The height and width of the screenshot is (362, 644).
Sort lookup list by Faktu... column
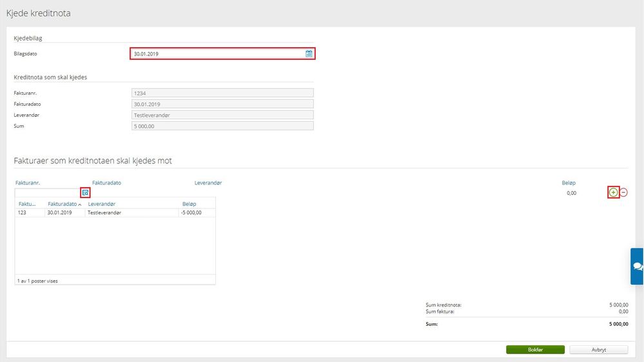[x=27, y=204]
